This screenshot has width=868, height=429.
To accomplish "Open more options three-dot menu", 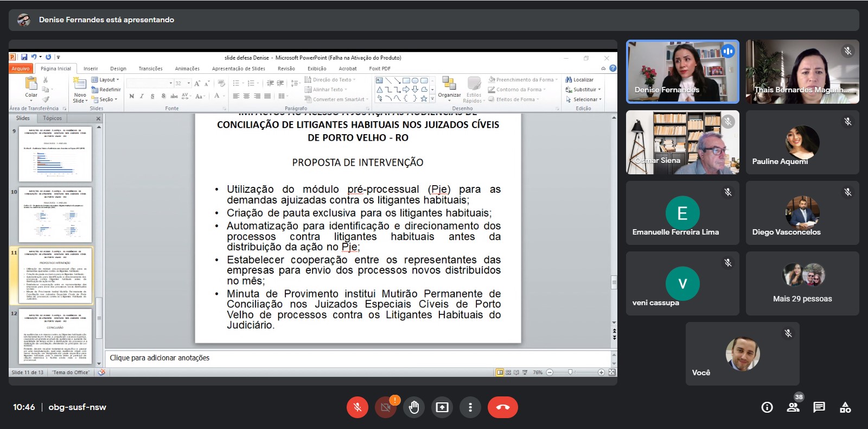I will click(x=470, y=407).
